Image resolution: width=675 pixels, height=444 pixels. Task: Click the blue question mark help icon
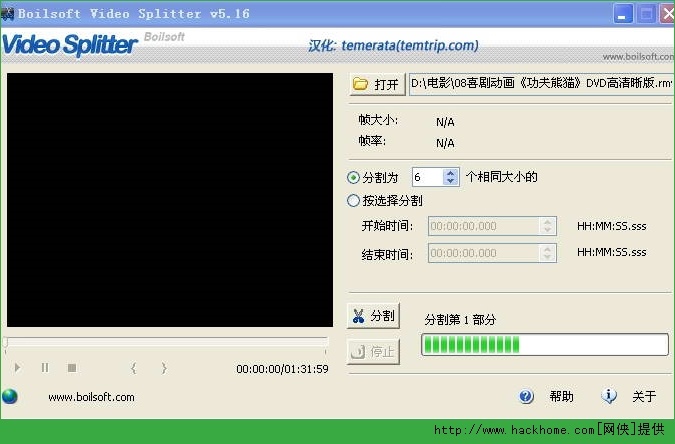[527, 397]
